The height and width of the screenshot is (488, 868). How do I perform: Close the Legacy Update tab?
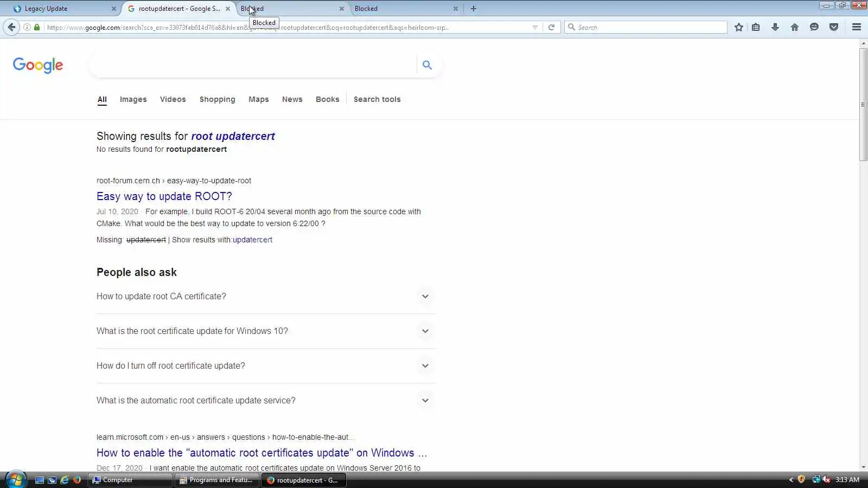click(x=114, y=9)
